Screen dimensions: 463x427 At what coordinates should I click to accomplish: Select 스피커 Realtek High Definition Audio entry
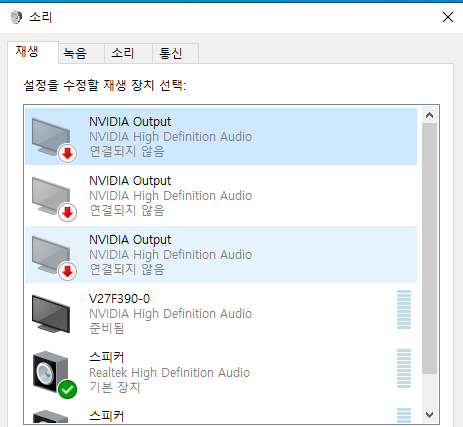click(x=221, y=373)
